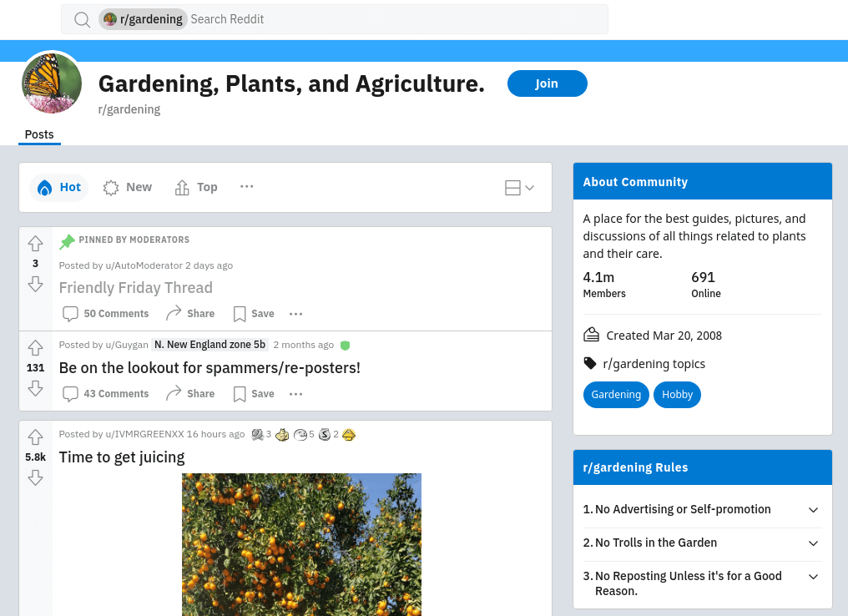This screenshot has height=616, width=848.
Task: Open more sorting options ellipsis
Action: 246,187
